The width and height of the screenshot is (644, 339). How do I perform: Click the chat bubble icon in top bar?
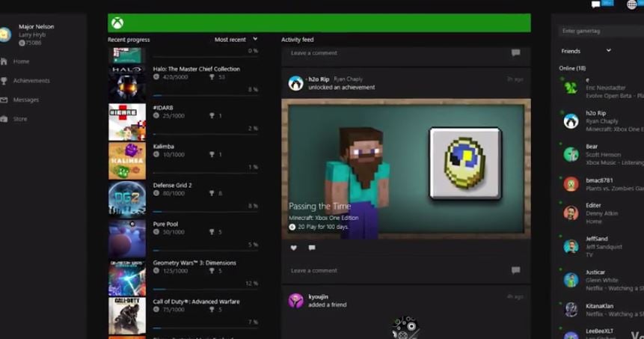pyautogui.click(x=595, y=4)
